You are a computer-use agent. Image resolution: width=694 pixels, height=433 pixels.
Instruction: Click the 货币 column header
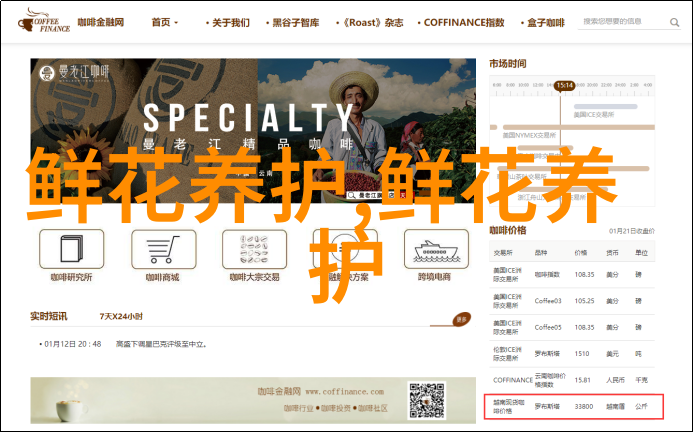point(613,253)
